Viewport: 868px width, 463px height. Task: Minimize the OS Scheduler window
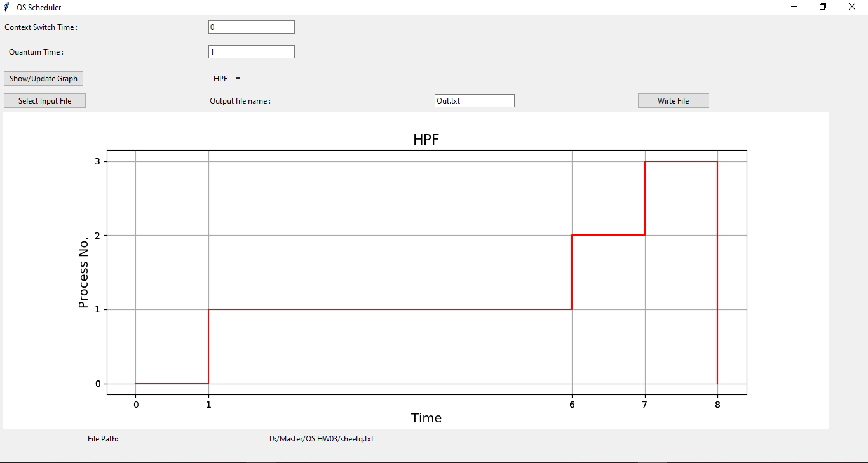[x=794, y=7]
